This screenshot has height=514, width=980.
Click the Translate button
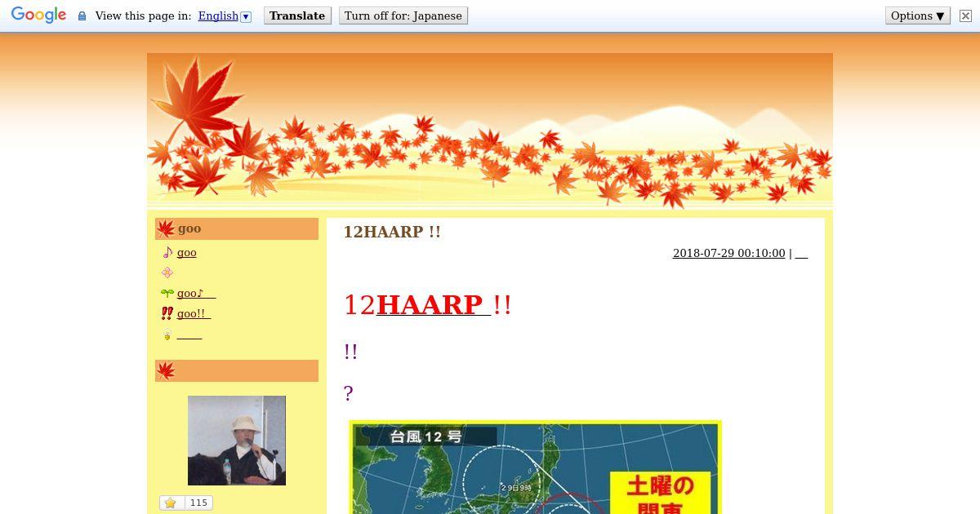297,16
